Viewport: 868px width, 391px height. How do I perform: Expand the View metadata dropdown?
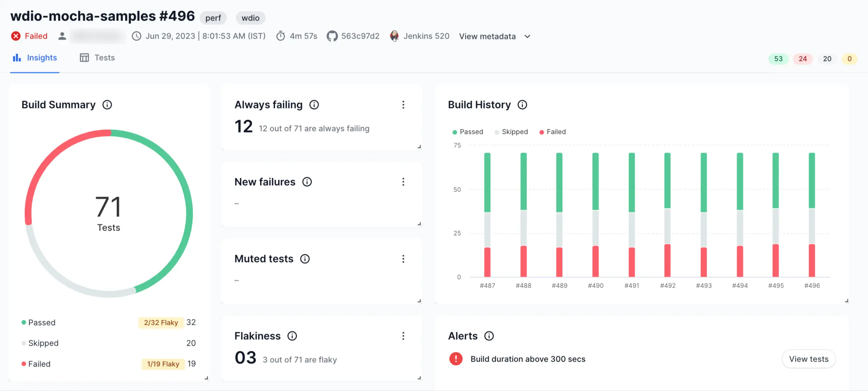(495, 36)
